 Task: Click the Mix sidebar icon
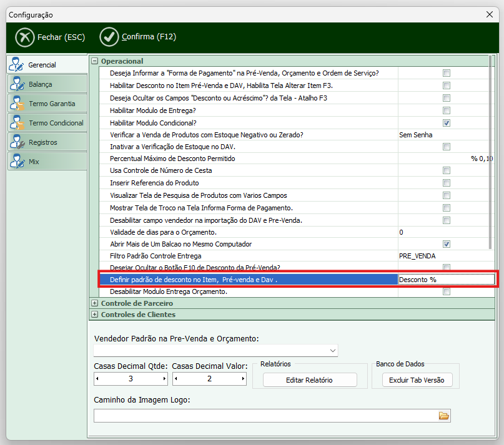[17, 162]
